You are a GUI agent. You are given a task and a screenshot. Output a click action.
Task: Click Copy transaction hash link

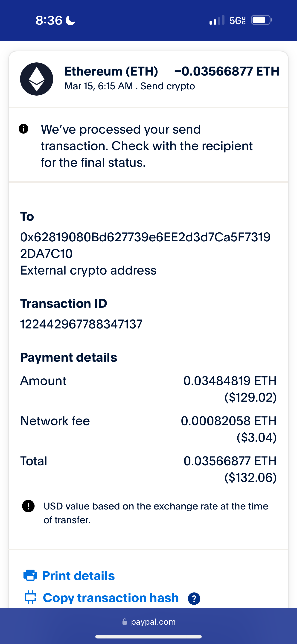tap(111, 598)
